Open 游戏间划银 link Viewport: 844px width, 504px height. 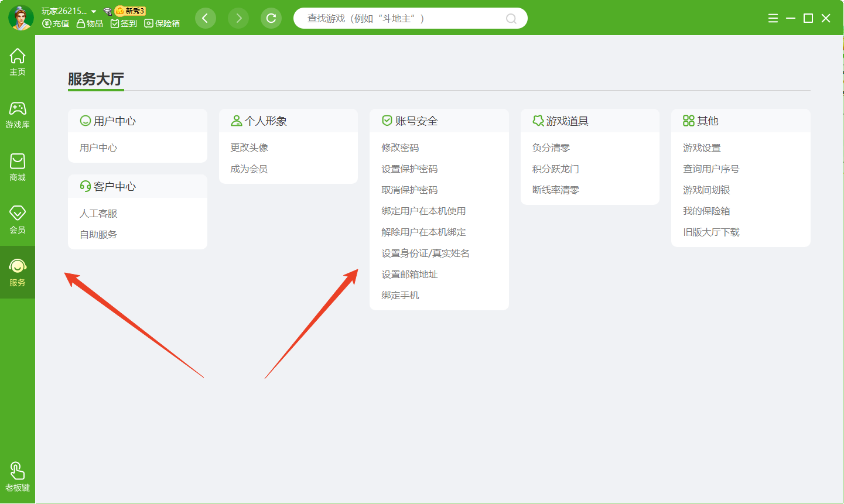706,190
